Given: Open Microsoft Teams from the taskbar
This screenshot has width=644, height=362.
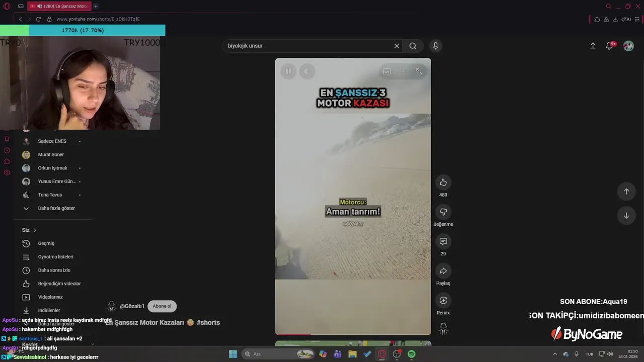Looking at the screenshot, I should tap(338, 354).
